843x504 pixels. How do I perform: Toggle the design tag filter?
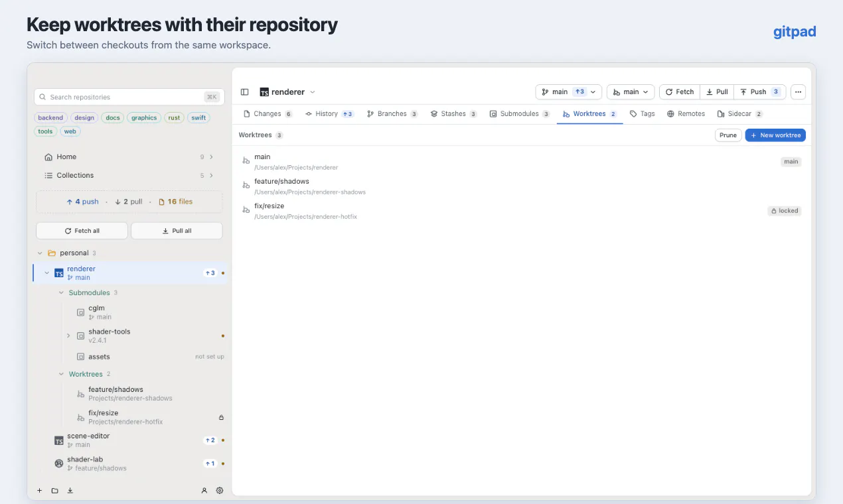coord(84,118)
